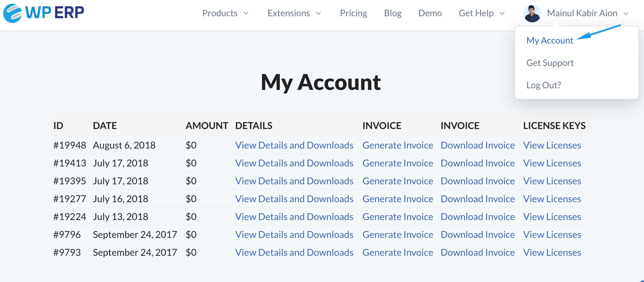
Task: View Licenses for order #9793
Action: [552, 252]
